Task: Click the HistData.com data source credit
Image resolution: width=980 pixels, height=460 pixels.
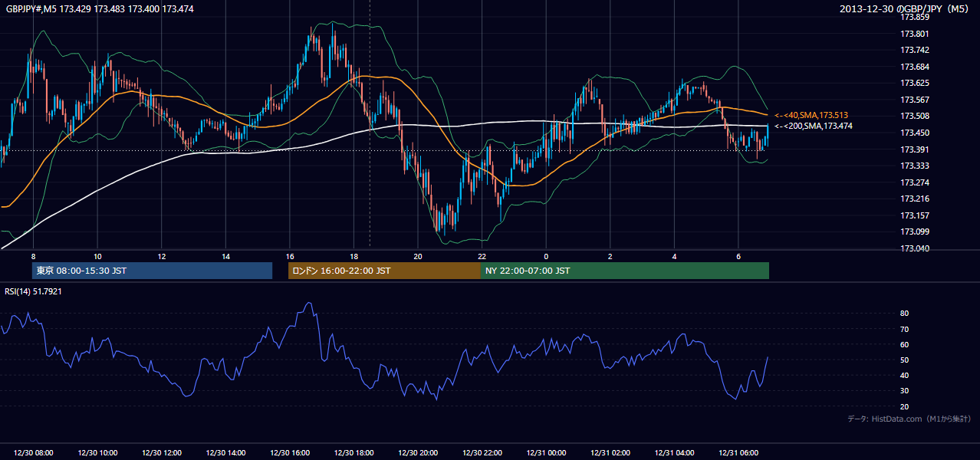Action: click(909, 419)
